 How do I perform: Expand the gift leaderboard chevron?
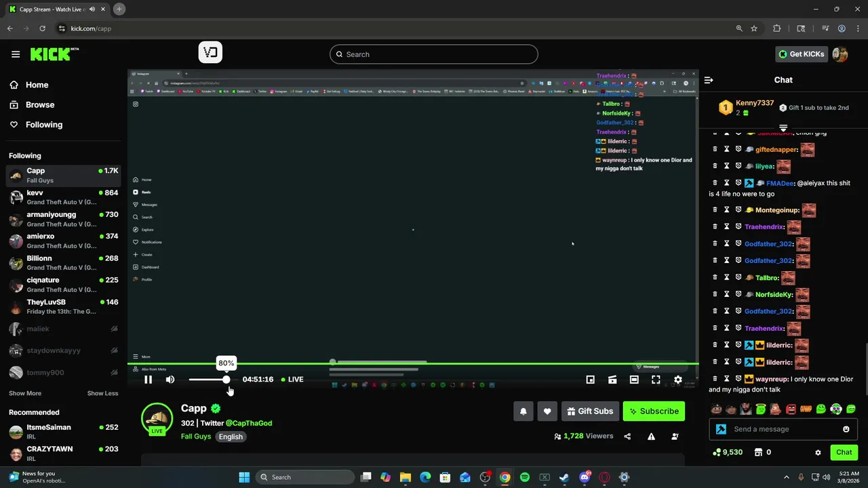pos(783,127)
